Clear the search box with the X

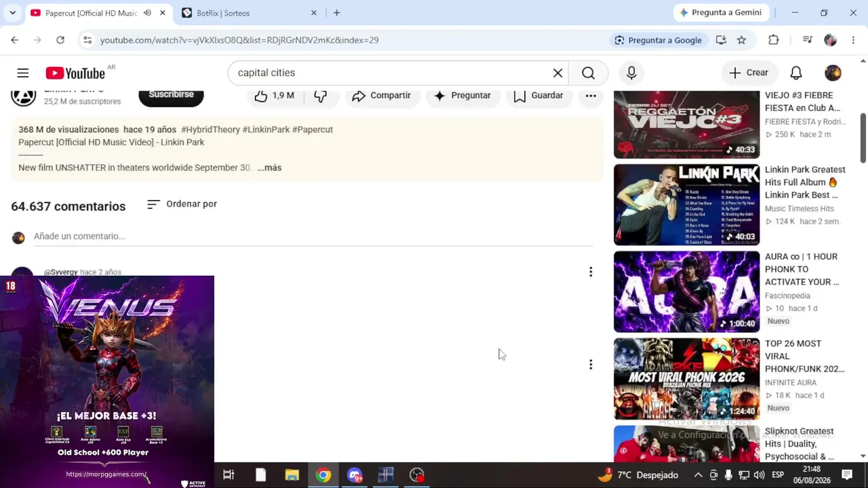point(557,73)
